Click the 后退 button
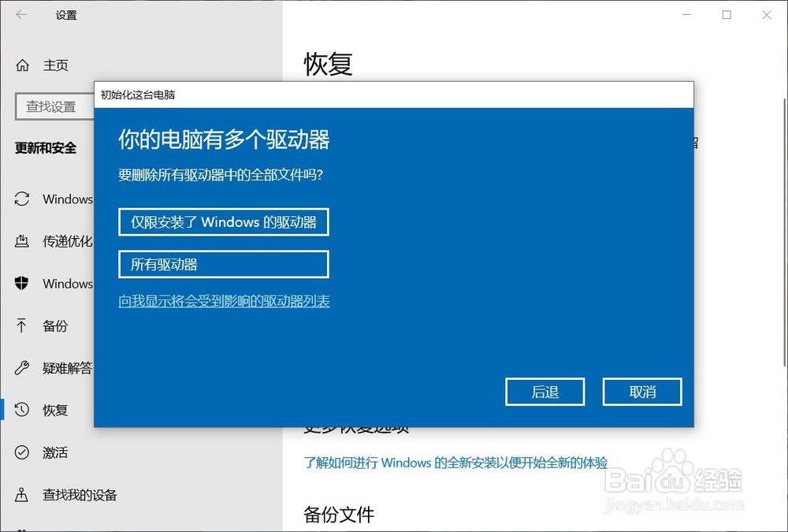The image size is (788, 532). pyautogui.click(x=545, y=391)
